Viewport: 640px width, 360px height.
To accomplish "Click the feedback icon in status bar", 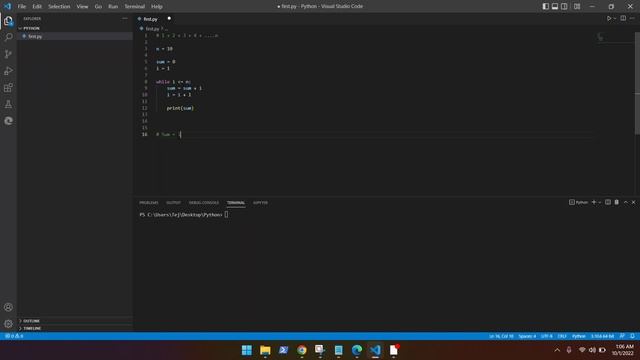I will tap(622, 336).
